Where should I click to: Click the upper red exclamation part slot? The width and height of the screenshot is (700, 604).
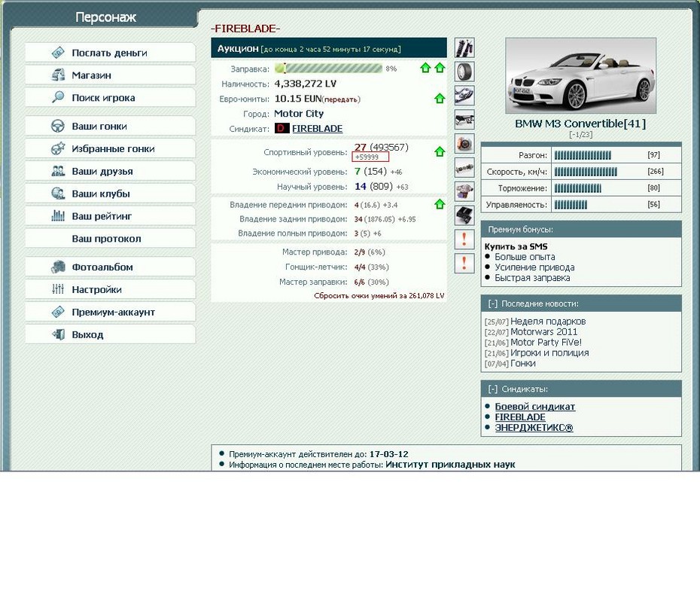pos(464,239)
